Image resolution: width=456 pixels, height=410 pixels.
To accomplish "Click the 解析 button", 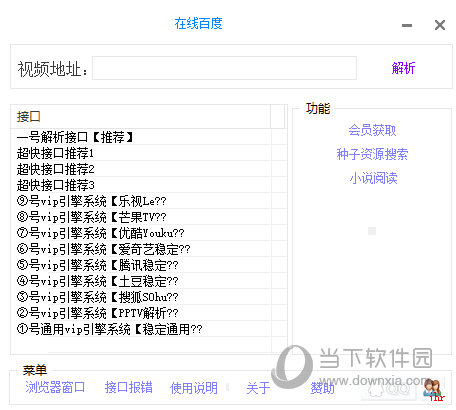I will (403, 68).
